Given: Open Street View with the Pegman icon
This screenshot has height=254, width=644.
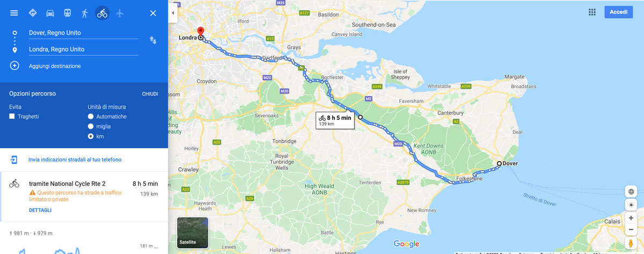Looking at the screenshot, I should pyautogui.click(x=631, y=244).
